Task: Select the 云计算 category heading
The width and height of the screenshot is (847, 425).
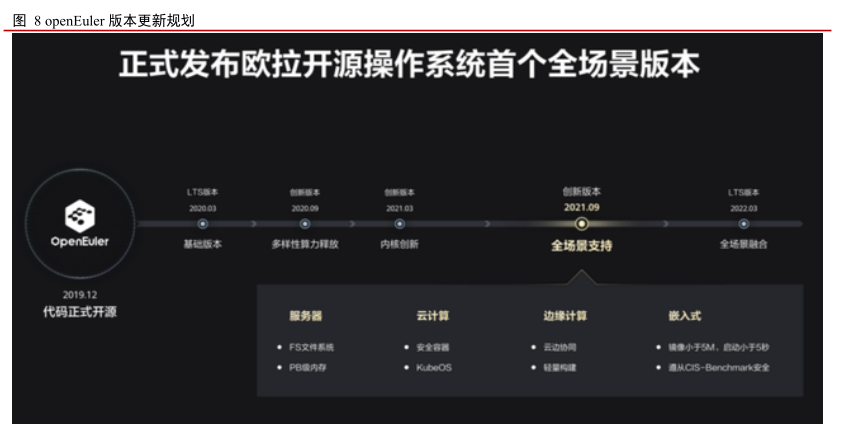Action: (x=432, y=316)
